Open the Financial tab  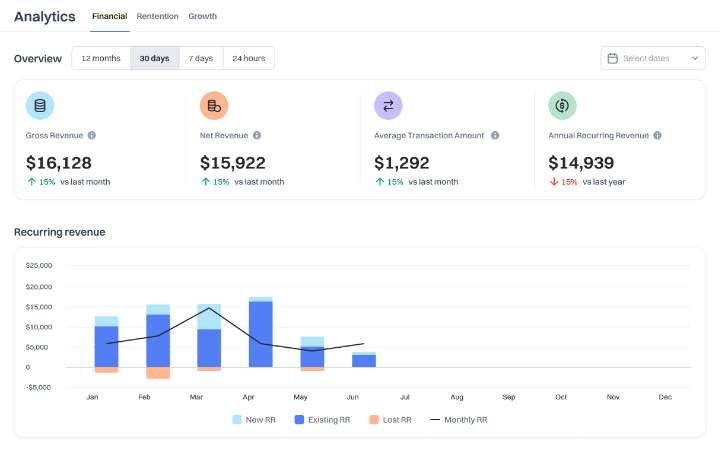point(109,16)
